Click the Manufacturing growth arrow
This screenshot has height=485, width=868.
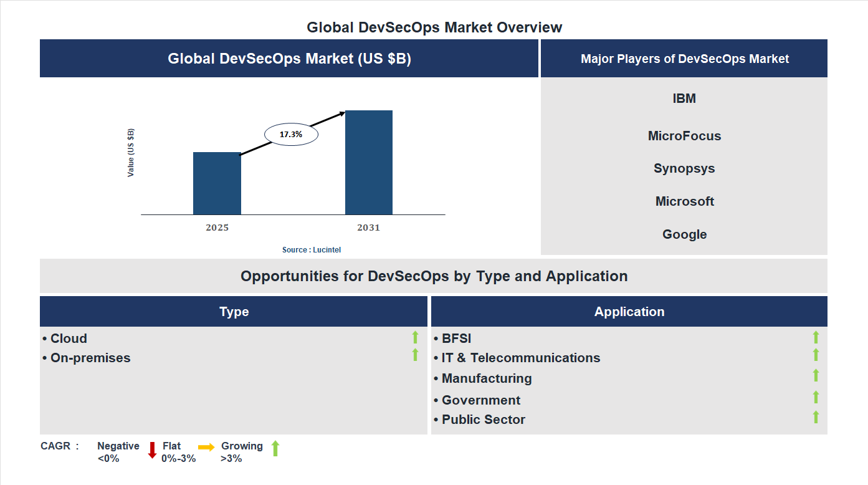click(816, 375)
